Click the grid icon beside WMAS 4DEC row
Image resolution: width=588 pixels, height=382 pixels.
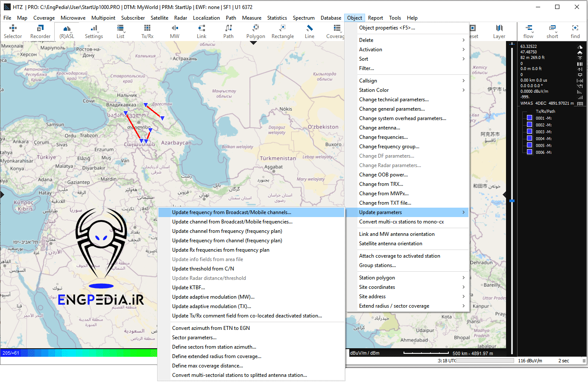(x=580, y=103)
